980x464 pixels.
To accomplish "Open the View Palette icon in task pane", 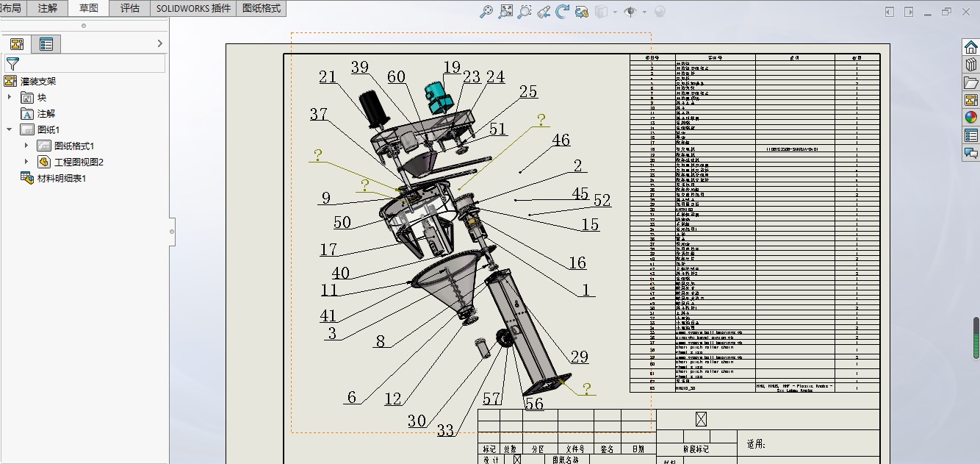I will (970, 100).
